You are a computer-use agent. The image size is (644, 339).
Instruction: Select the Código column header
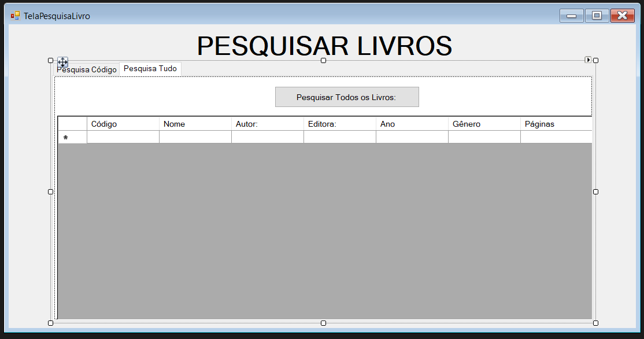[123, 123]
